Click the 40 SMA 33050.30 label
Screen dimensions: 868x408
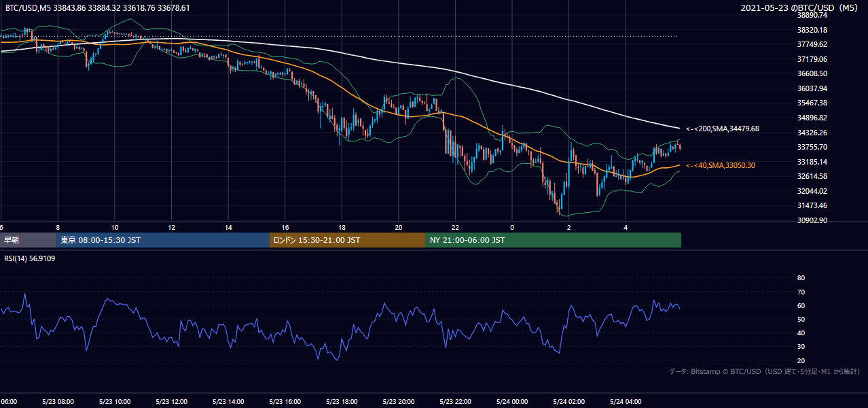(721, 165)
